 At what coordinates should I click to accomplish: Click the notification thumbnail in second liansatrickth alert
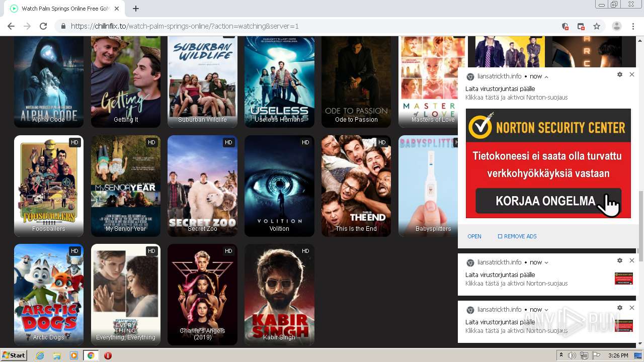624,279
